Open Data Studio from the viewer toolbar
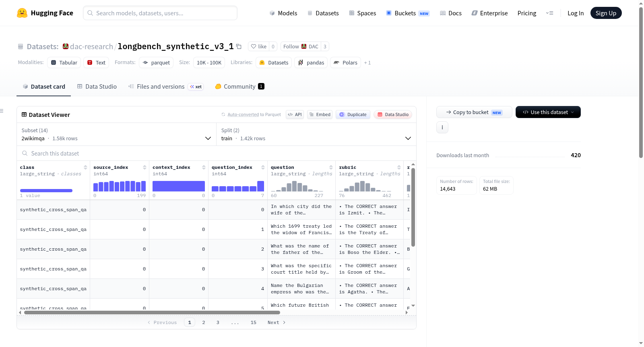Screen dimensions: 644x347 393,114
